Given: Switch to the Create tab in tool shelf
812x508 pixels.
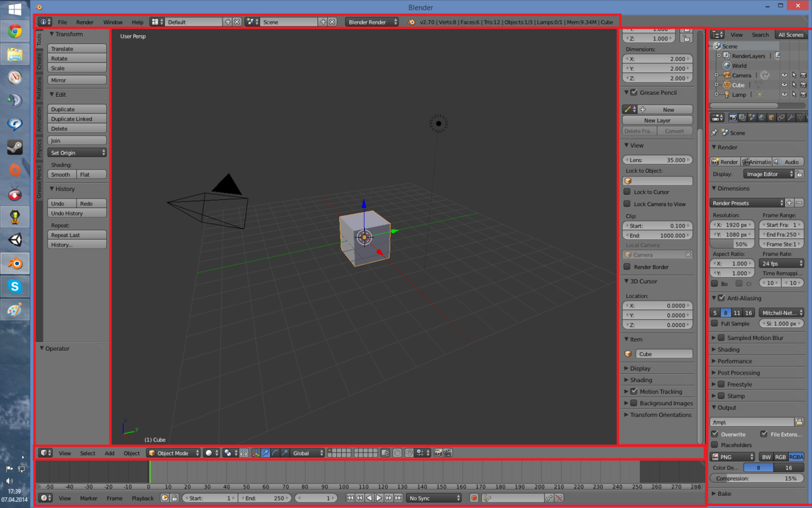Looking at the screenshot, I should click(39, 62).
